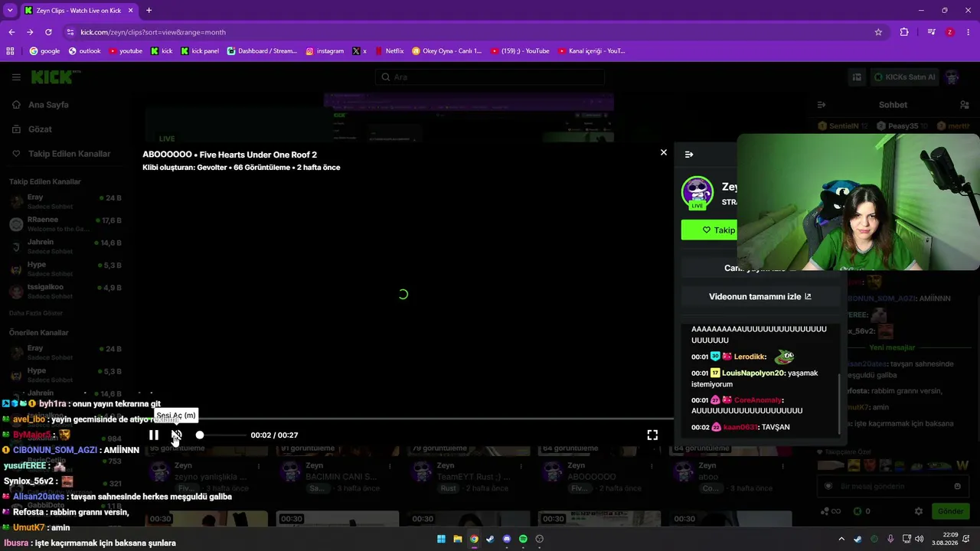Image resolution: width=980 pixels, height=551 pixels.
Task: Open the browser media controls icon
Action: click(x=931, y=32)
